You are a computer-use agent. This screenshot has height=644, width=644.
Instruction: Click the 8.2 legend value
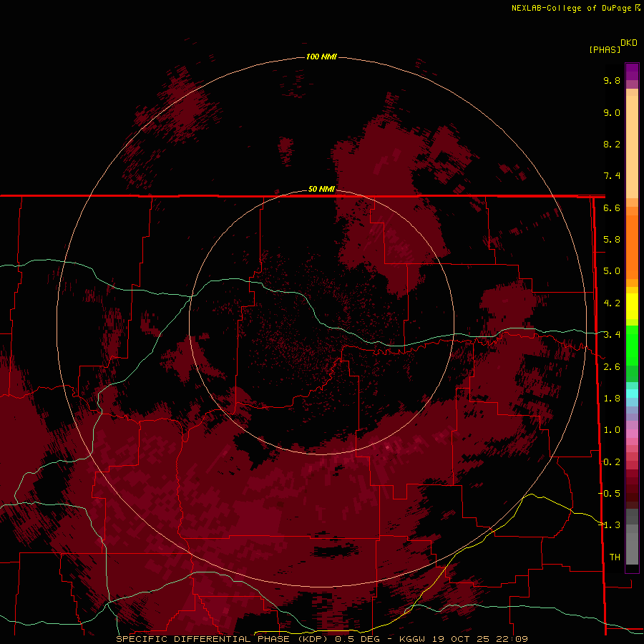612,144
